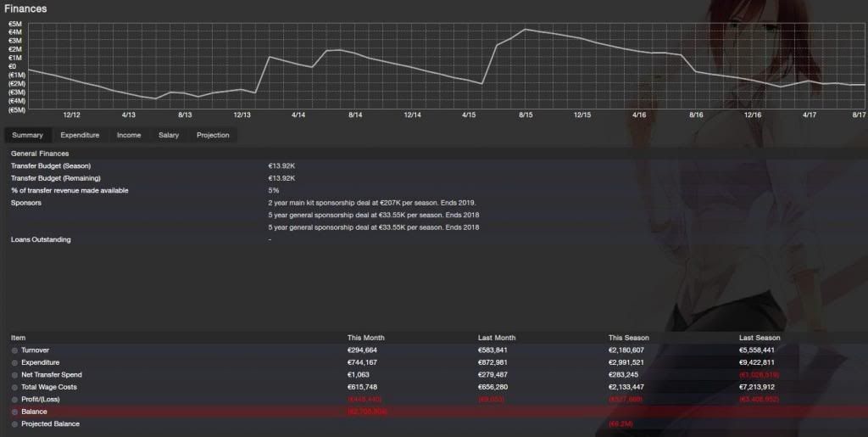Screen dimensions: 868x437
Task: Click the This Season column header
Action: [x=629, y=338]
